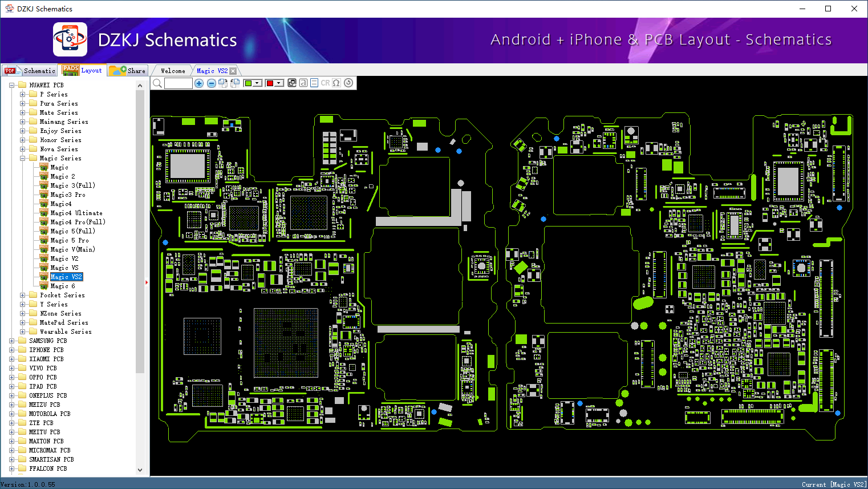
Task: Click the red color swatch
Action: pyautogui.click(x=270, y=83)
